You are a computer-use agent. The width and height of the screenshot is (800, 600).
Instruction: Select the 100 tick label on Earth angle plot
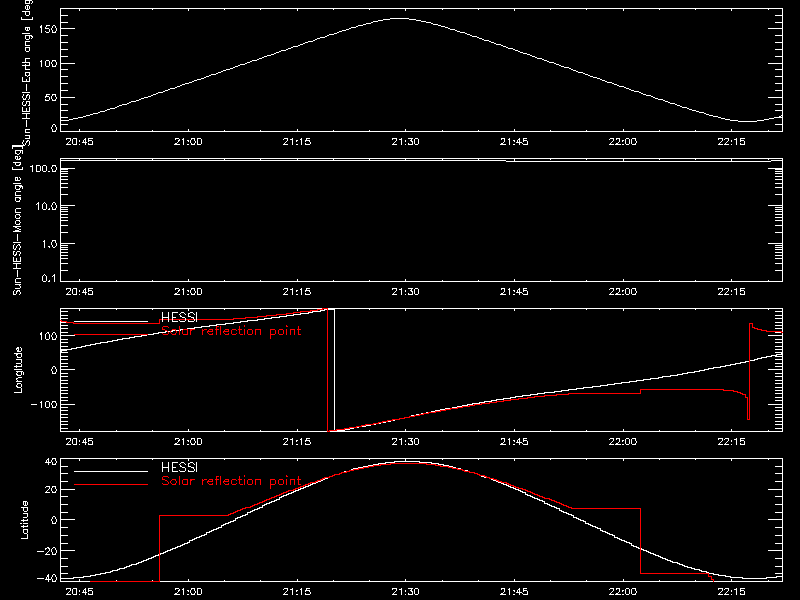point(48,64)
